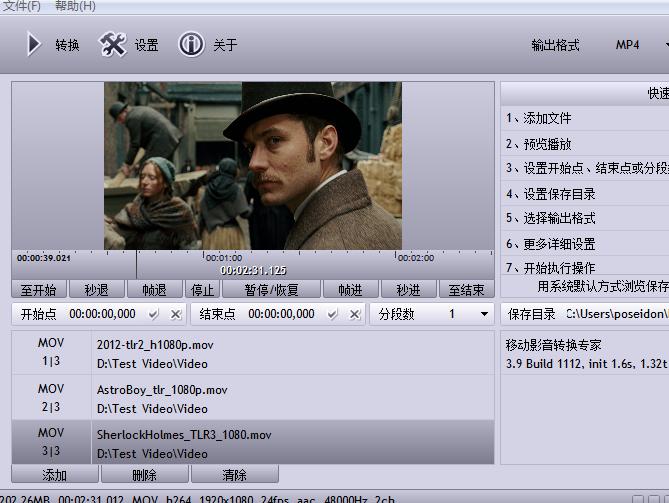Clear start point with its X icon

(175, 315)
